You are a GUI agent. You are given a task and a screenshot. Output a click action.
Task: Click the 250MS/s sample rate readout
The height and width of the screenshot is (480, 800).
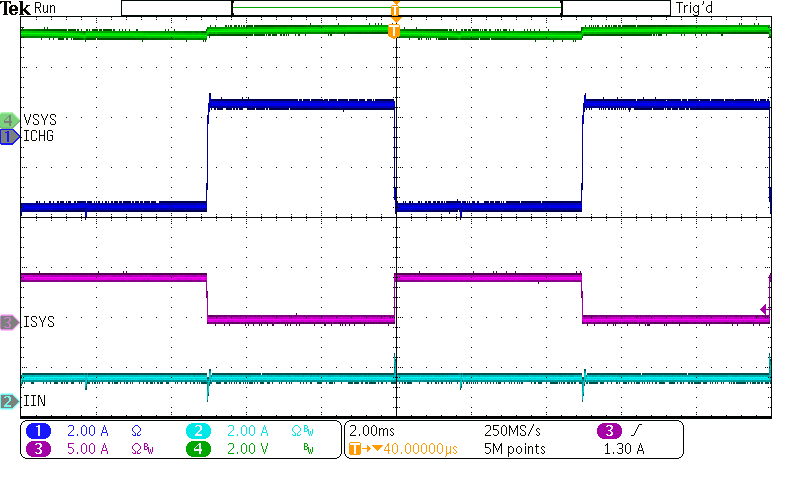click(513, 431)
